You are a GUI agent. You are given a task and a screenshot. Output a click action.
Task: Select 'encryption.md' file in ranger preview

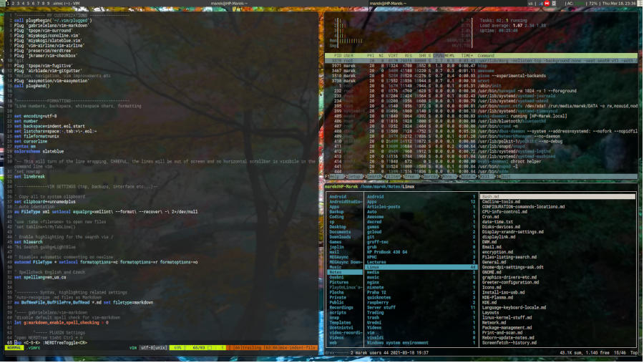(x=497, y=252)
